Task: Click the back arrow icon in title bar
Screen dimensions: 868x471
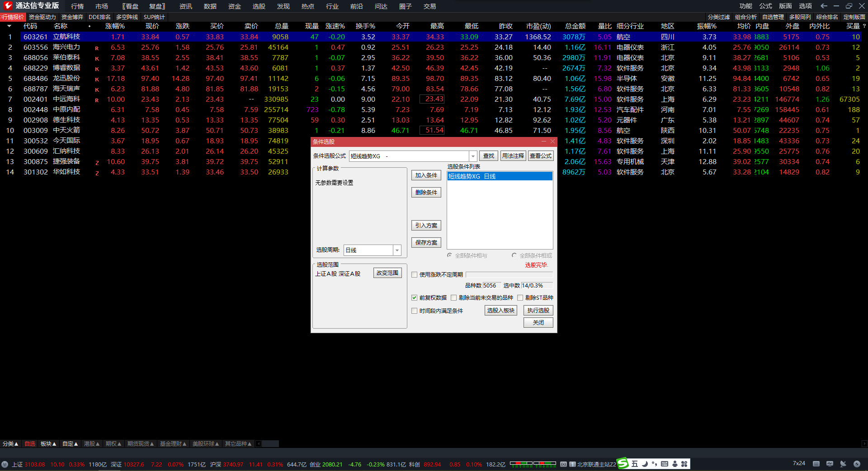Action: pyautogui.click(x=824, y=6)
